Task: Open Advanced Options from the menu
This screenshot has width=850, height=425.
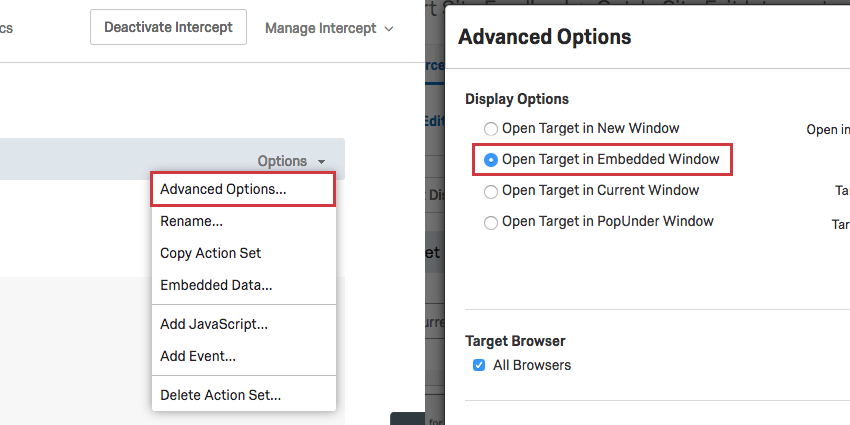Action: (223, 189)
